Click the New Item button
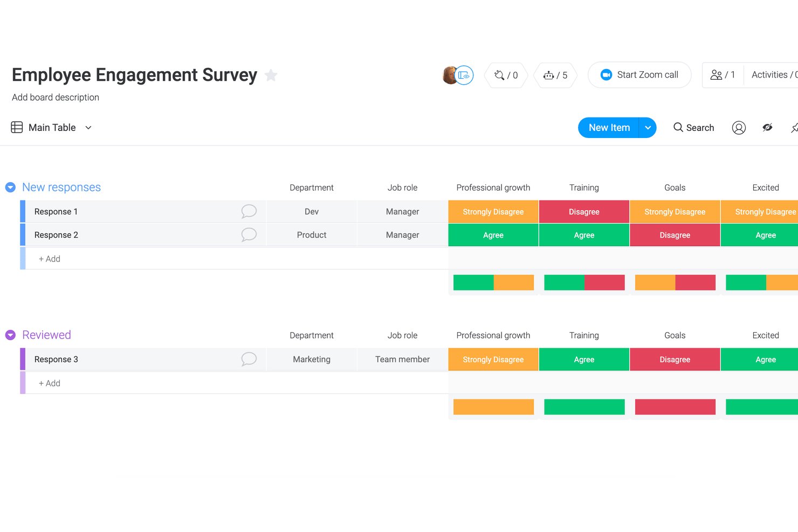The image size is (798, 532). click(609, 128)
